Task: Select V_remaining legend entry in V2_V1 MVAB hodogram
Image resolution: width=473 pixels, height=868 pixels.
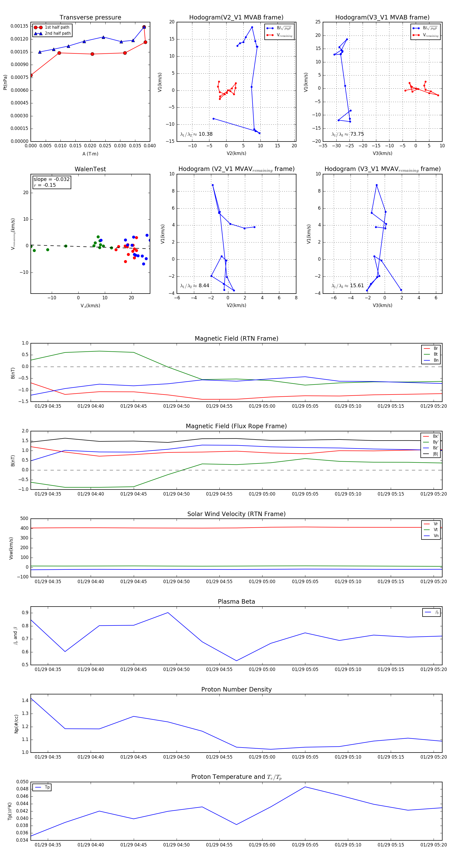Action: [279, 35]
